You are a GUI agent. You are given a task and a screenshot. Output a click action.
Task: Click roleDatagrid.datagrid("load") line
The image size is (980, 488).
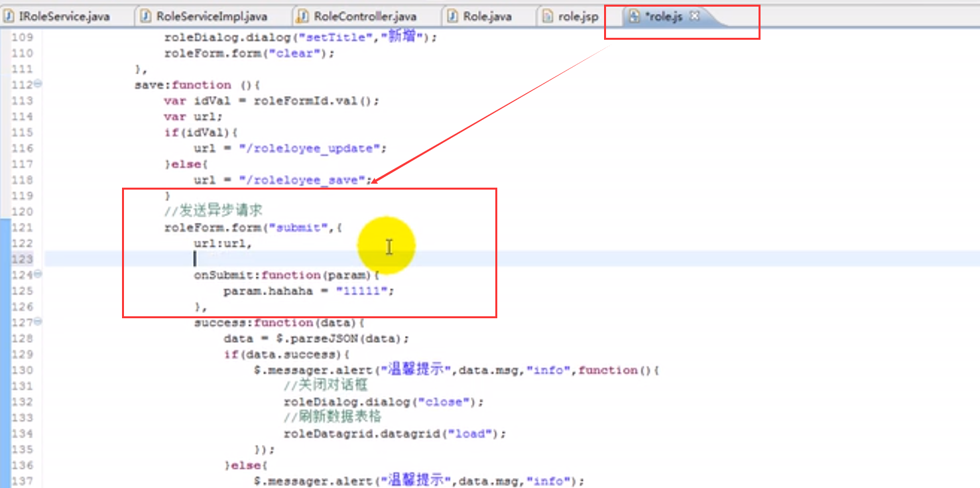tap(395, 434)
